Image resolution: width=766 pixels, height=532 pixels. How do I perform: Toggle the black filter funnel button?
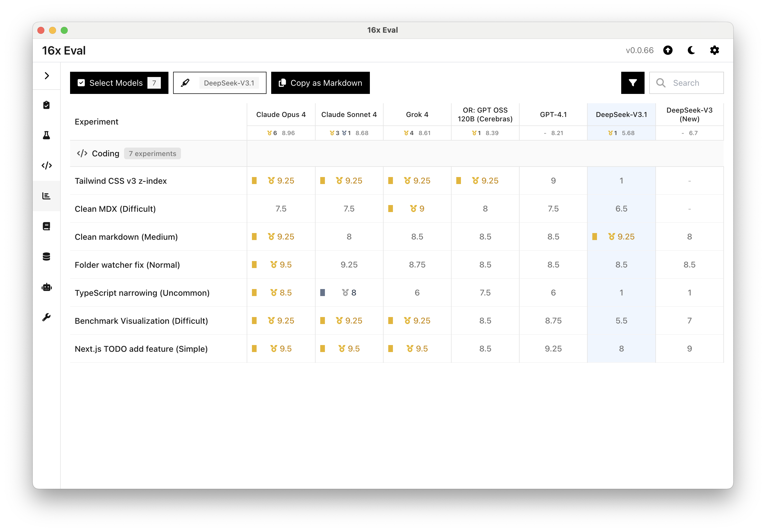click(x=633, y=83)
